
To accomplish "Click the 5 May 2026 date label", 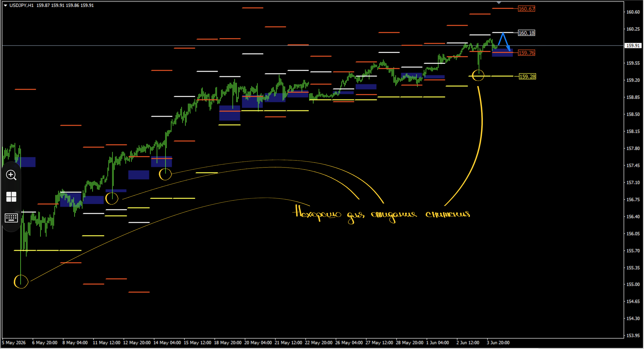I will point(14,342).
